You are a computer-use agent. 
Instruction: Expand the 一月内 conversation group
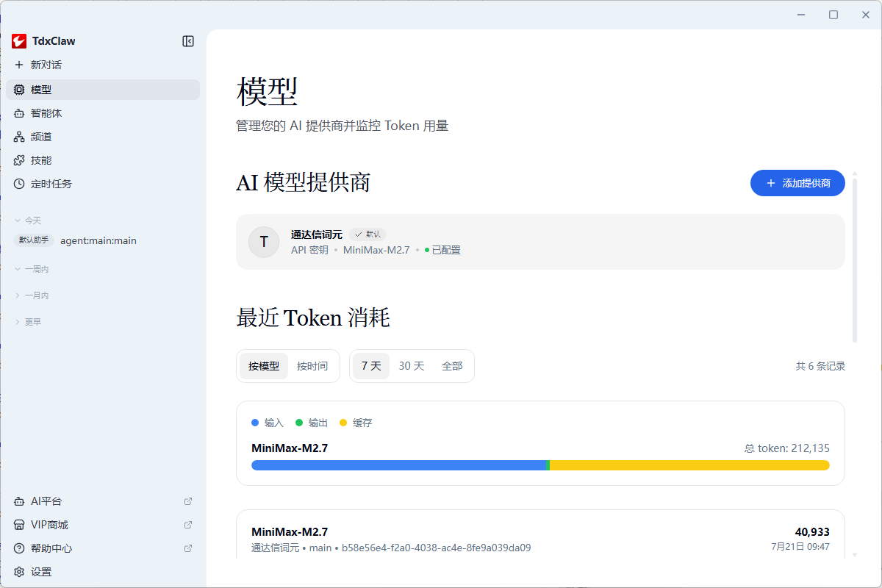click(32, 295)
